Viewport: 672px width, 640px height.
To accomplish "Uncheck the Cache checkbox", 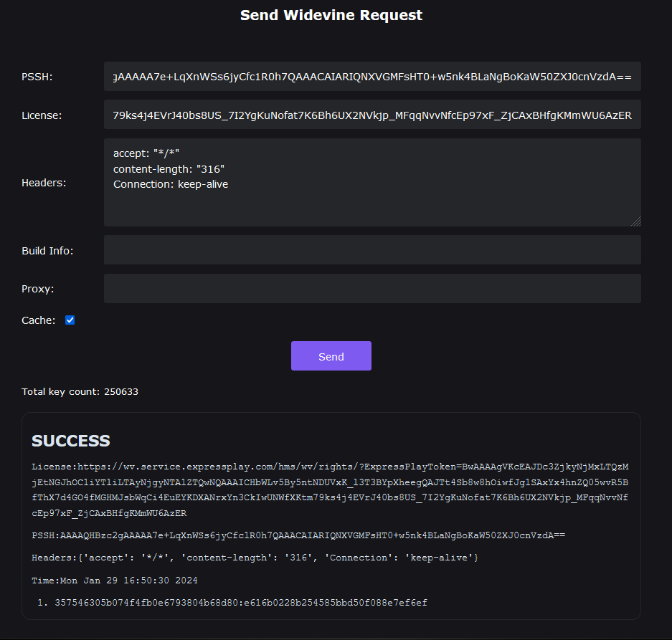I will pos(70,320).
